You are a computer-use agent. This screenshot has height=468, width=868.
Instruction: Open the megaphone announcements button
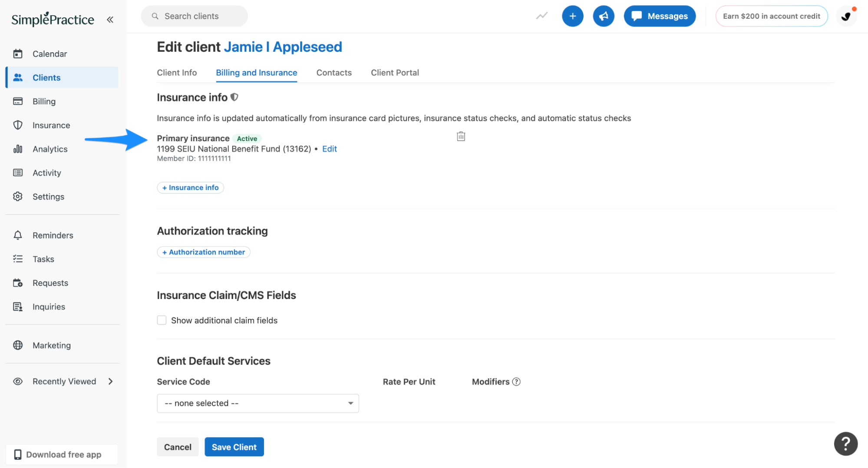point(604,16)
